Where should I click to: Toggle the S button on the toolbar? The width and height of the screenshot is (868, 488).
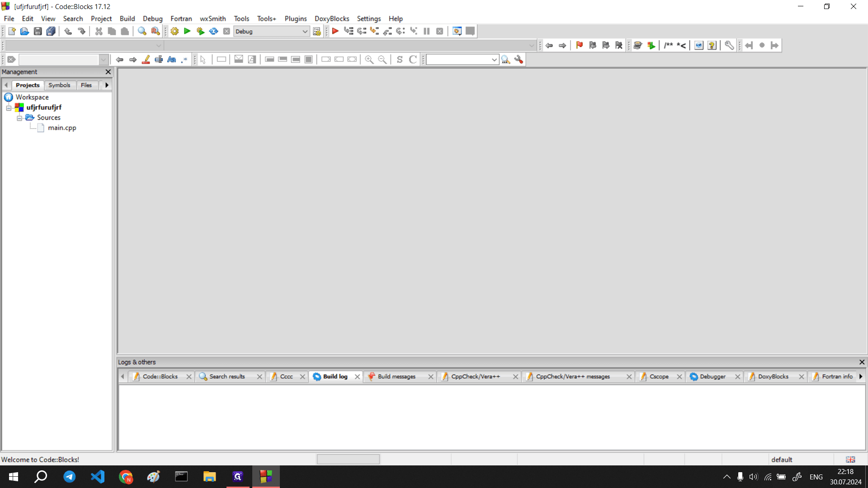coord(400,60)
